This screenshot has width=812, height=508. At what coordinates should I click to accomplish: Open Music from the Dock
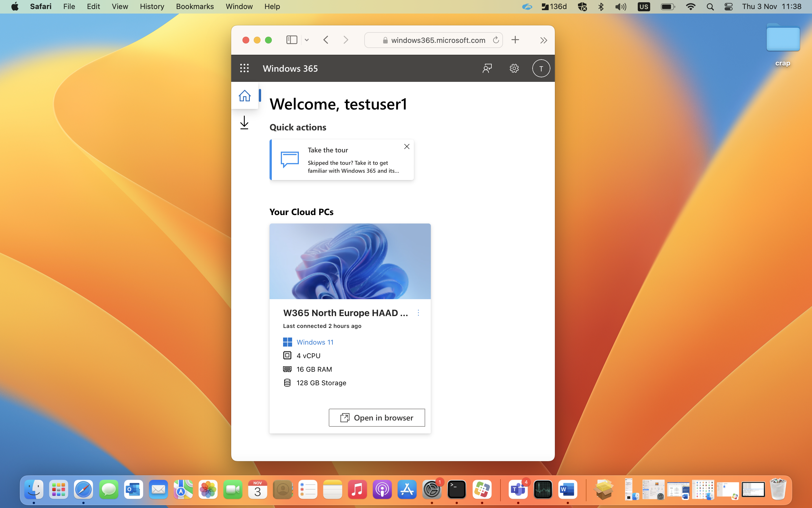click(x=357, y=489)
